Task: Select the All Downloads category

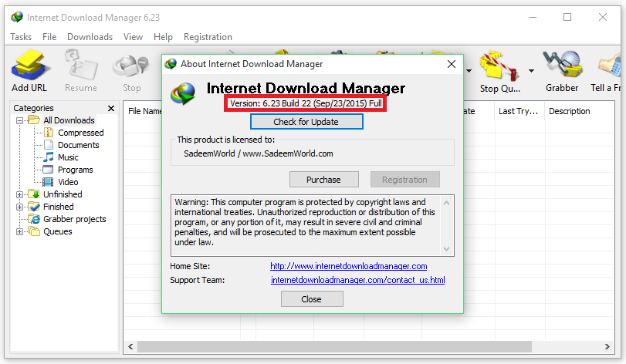Action: pos(69,120)
